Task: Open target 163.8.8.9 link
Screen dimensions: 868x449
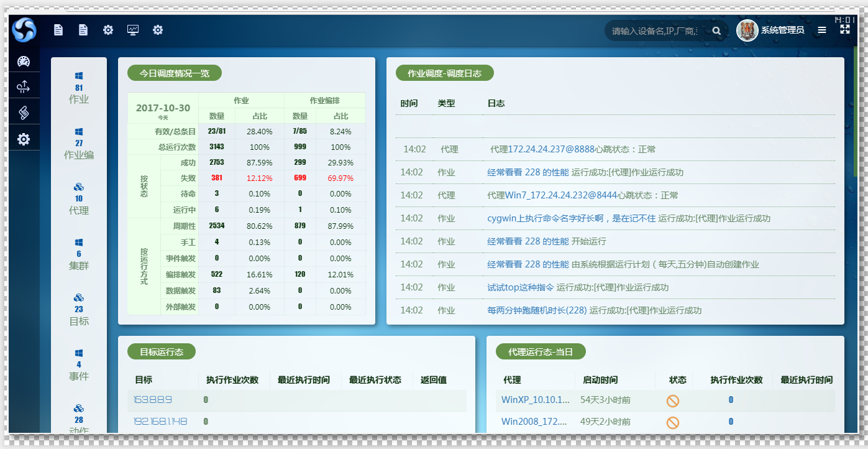Action: pos(152,400)
